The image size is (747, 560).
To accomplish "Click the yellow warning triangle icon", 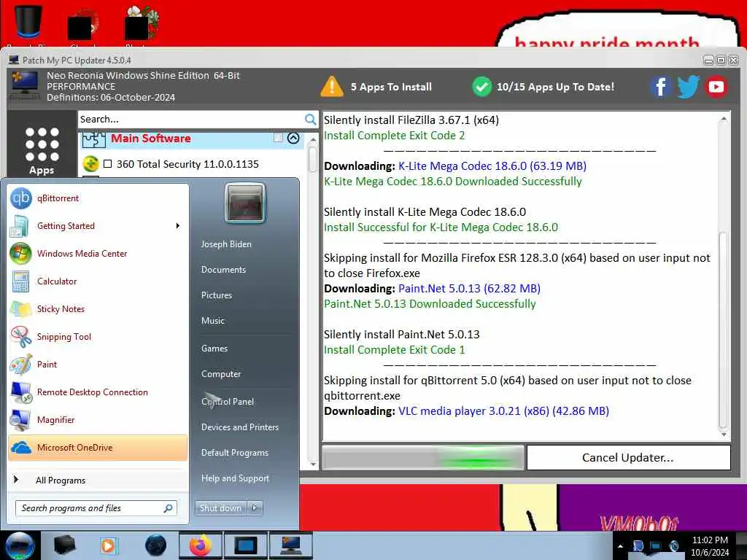I will tap(332, 87).
